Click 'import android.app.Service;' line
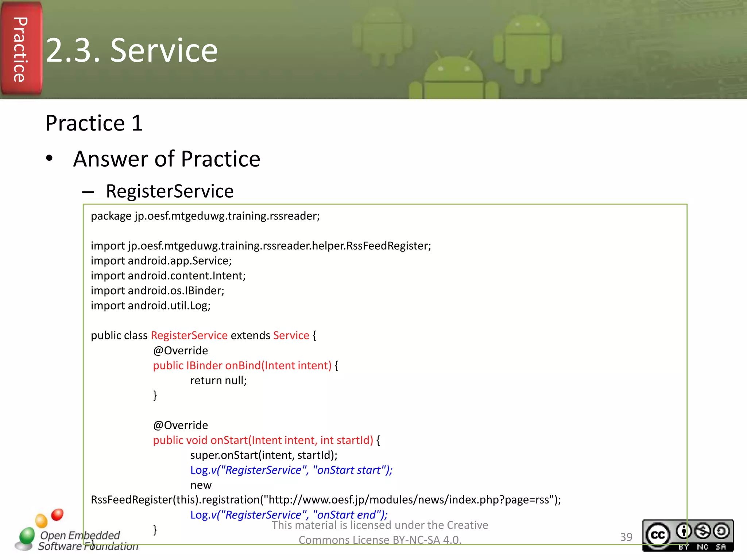This screenshot has height=560, width=747. click(x=161, y=261)
